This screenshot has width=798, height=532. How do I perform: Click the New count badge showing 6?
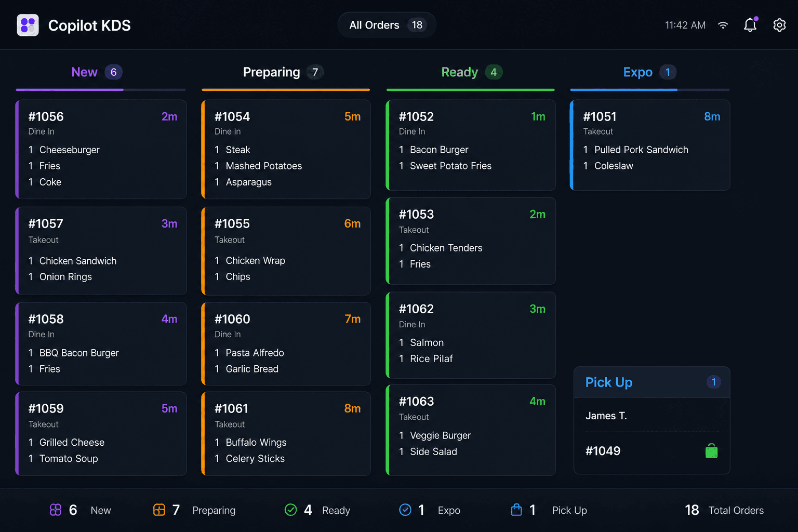click(114, 72)
